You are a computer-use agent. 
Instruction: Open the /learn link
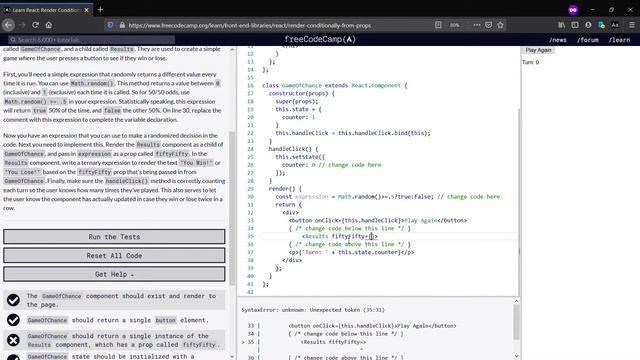(x=619, y=40)
